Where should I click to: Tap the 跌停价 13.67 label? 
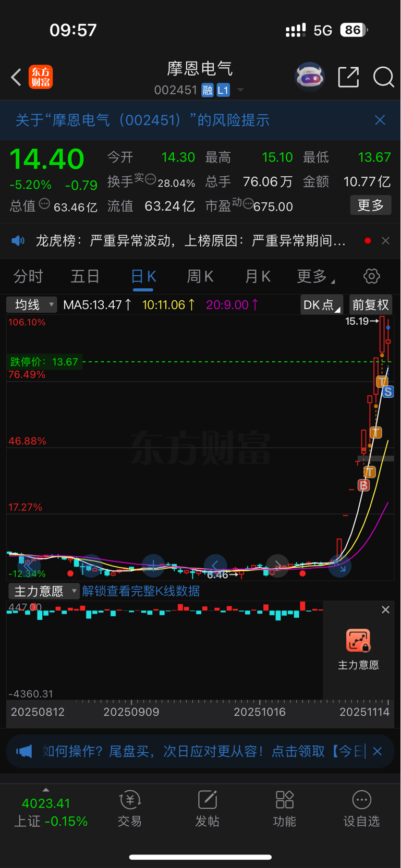44,362
